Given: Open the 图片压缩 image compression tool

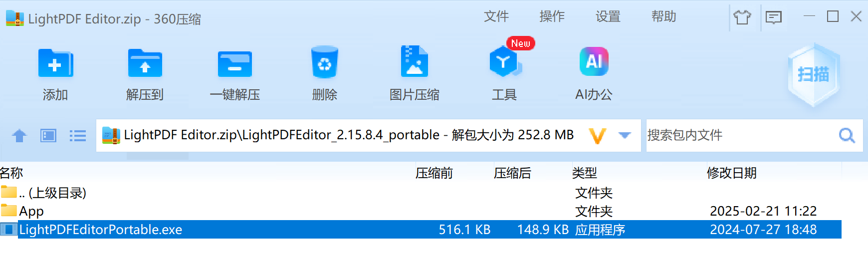Looking at the screenshot, I should coord(414,62).
